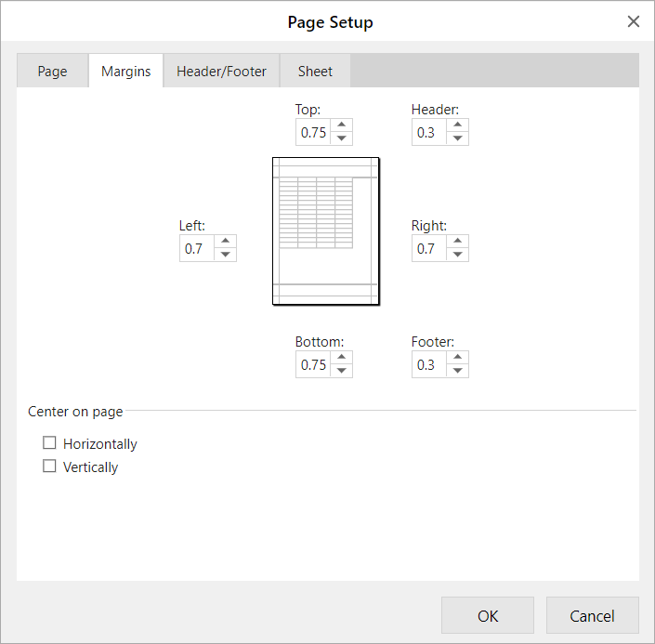This screenshot has width=655, height=644.
Task: Enable Vertically center on page checkbox
Action: coord(49,466)
